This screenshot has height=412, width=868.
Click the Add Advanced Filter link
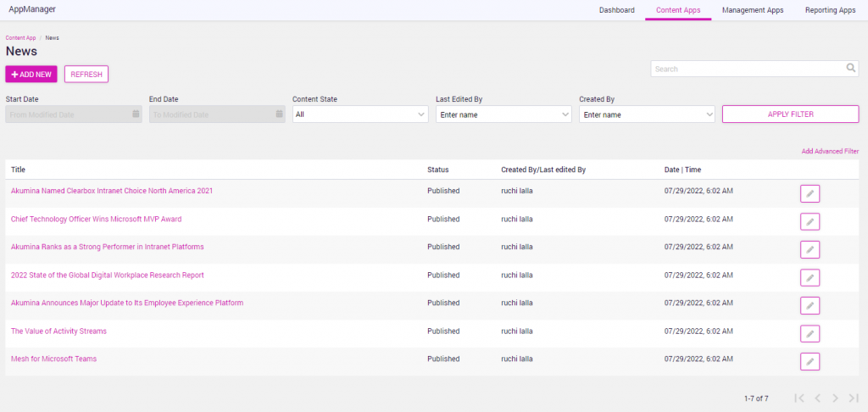coord(830,152)
